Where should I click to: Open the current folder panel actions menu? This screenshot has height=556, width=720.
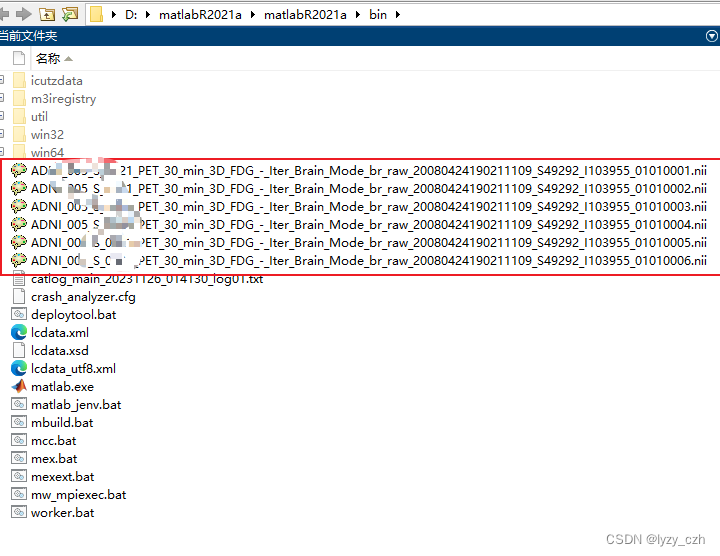[x=711, y=36]
